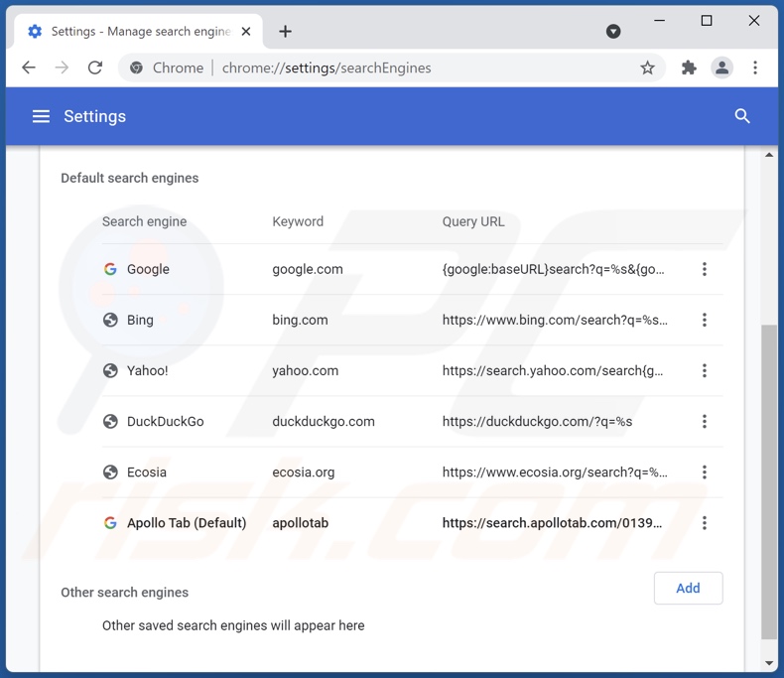Screen dimensions: 784x678
Task: Open the Settings hamburger menu
Action: tap(41, 116)
